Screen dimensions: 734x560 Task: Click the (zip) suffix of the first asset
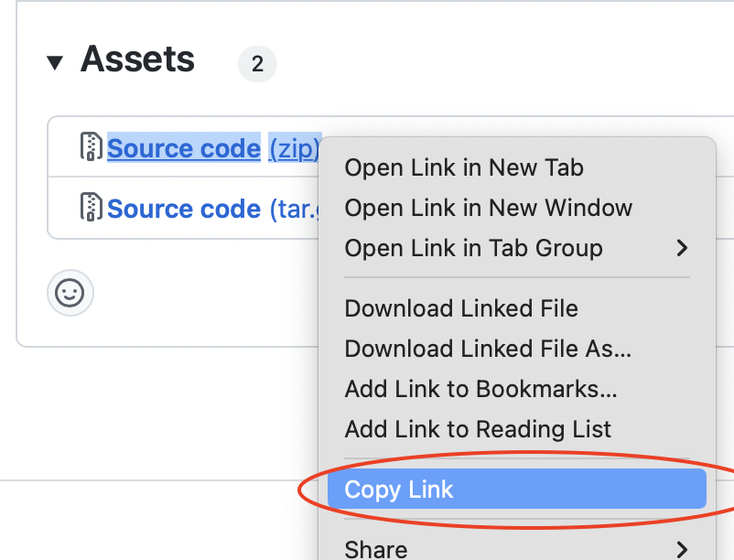pos(293,148)
